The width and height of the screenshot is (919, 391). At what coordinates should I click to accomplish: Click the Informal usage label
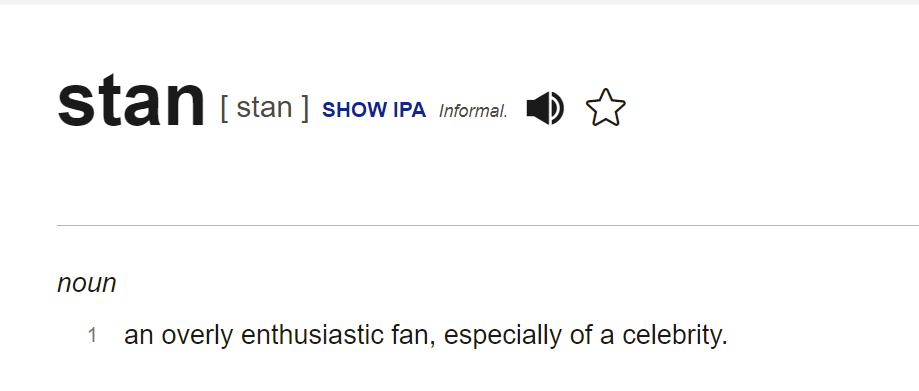(473, 111)
